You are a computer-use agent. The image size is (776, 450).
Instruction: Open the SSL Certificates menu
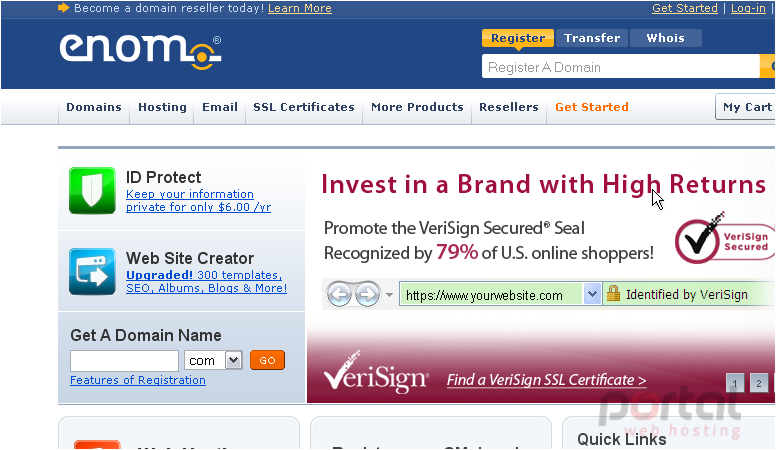[304, 107]
